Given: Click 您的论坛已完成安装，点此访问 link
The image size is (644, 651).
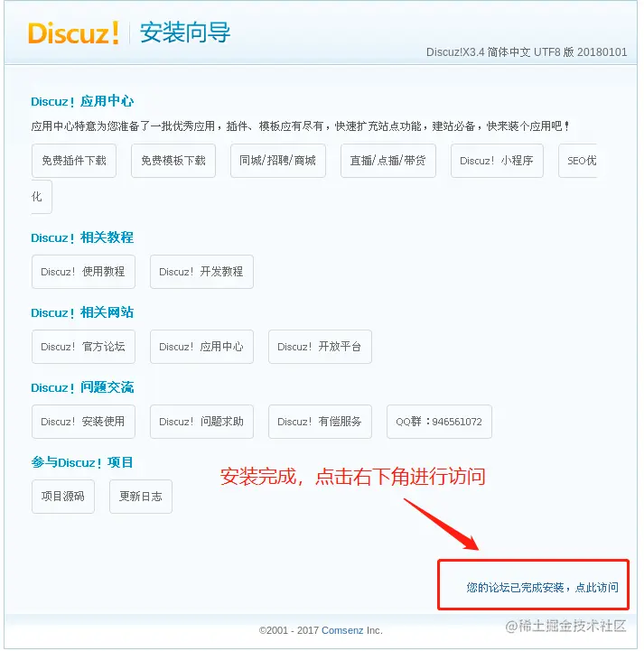Looking at the screenshot, I should coord(542,588).
